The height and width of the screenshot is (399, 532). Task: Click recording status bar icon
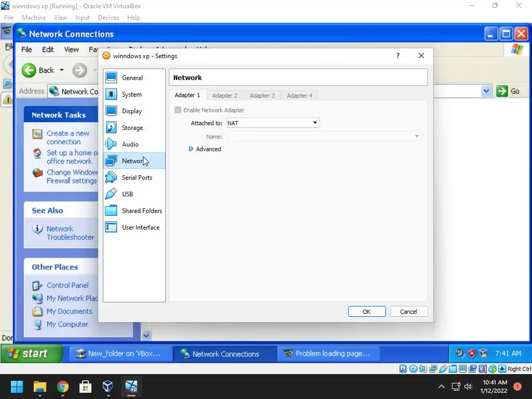(x=473, y=369)
